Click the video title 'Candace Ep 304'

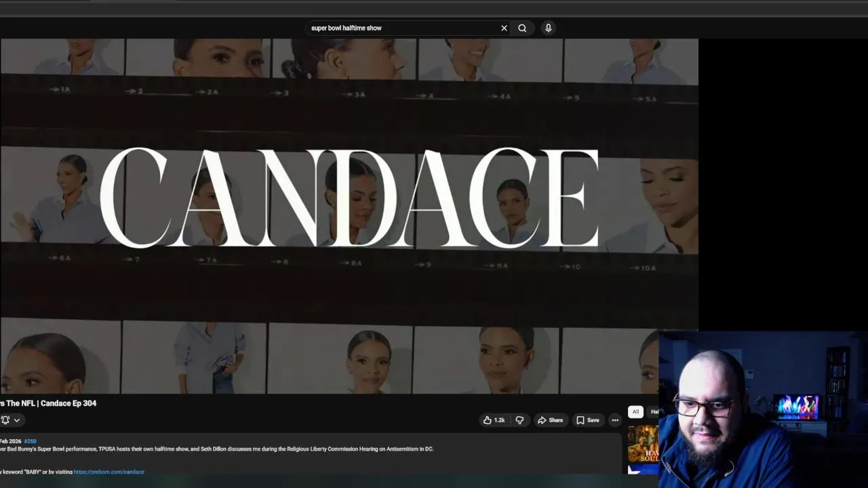click(68, 403)
